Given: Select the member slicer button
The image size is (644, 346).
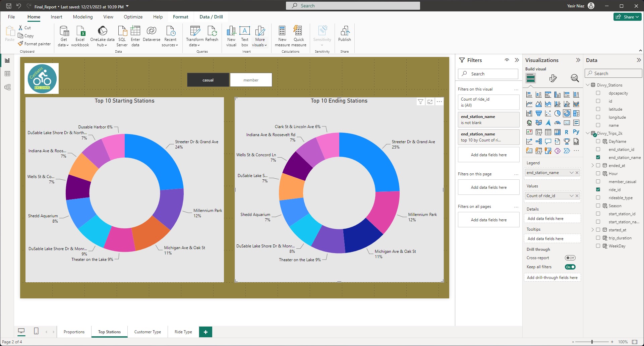Looking at the screenshot, I should click(251, 80).
